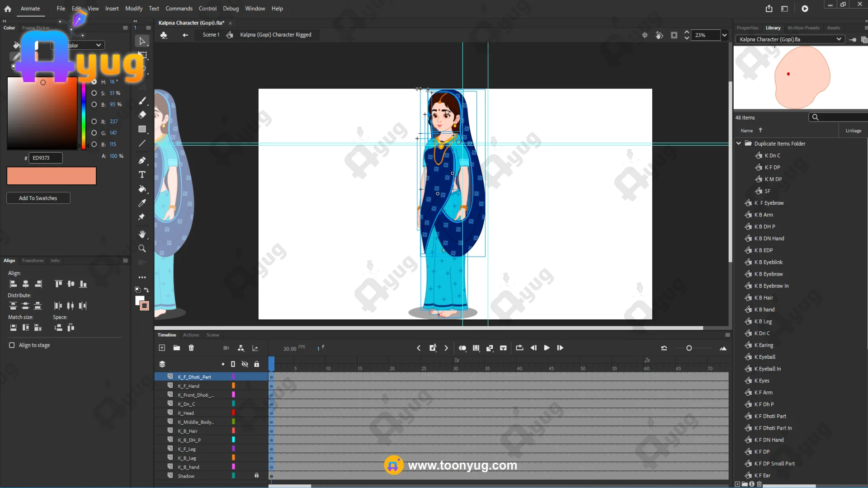Click the orange color preview swatch
The width and height of the screenshot is (868, 488).
pos(52,176)
